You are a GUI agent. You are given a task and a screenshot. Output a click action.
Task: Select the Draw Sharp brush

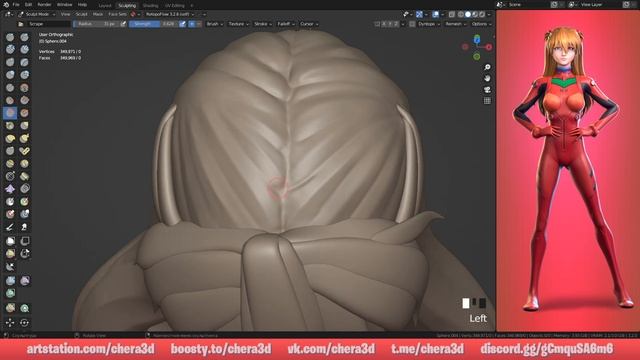pyautogui.click(x=24, y=37)
